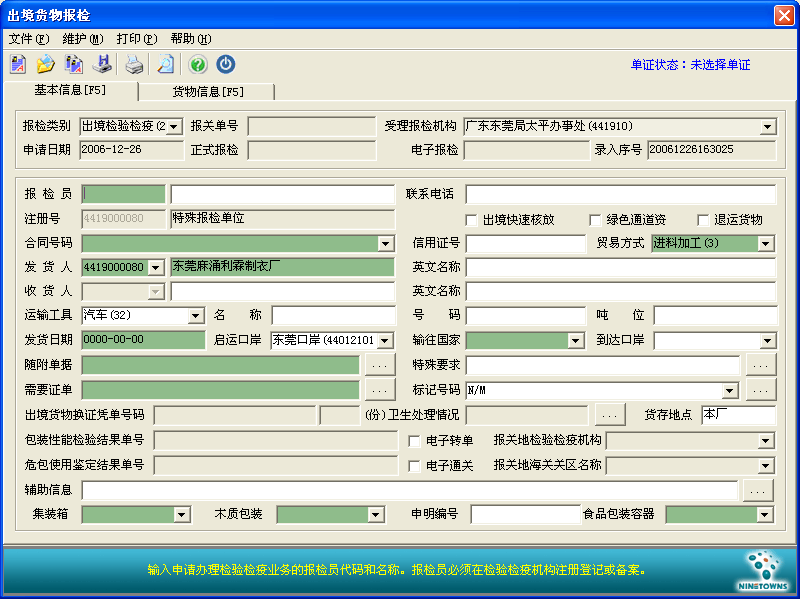800x599 pixels.
Task: Click the blue power exit icon
Action: coord(226,65)
